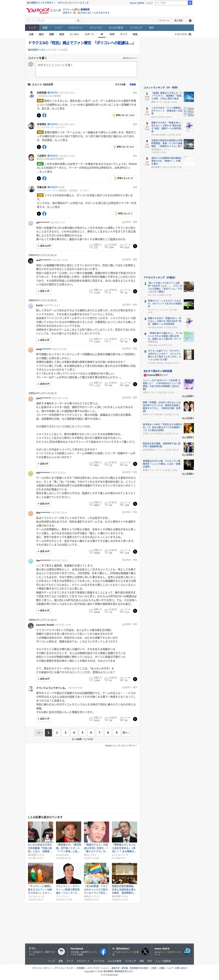Click X share icon on kazumi itsuki's comment
The height and width of the screenshot is (980, 219).
[x=135, y=679]
